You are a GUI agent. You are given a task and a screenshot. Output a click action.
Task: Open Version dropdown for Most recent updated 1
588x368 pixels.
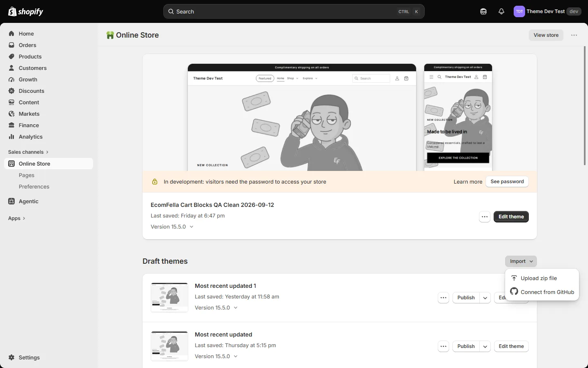tap(216, 307)
